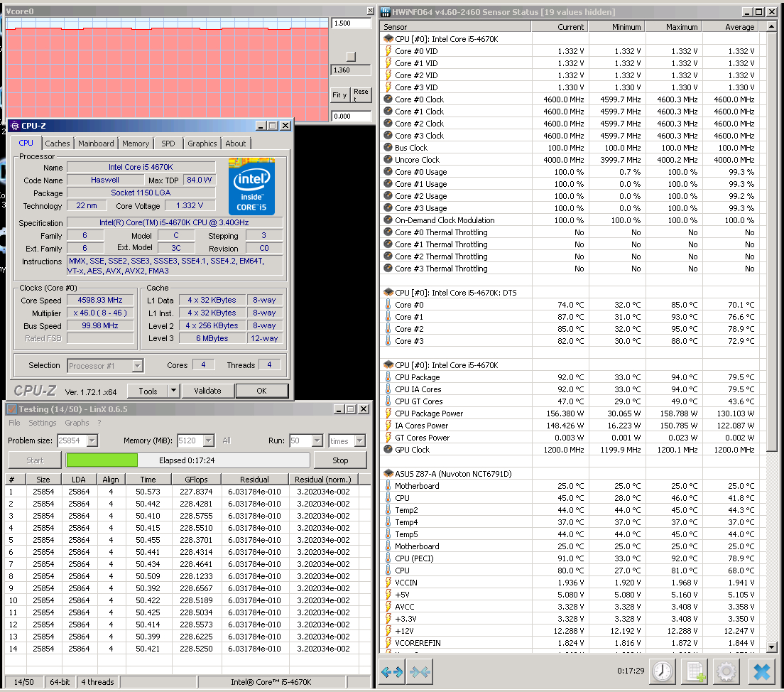Click the Core #0 Clock sensor icon

(388, 99)
